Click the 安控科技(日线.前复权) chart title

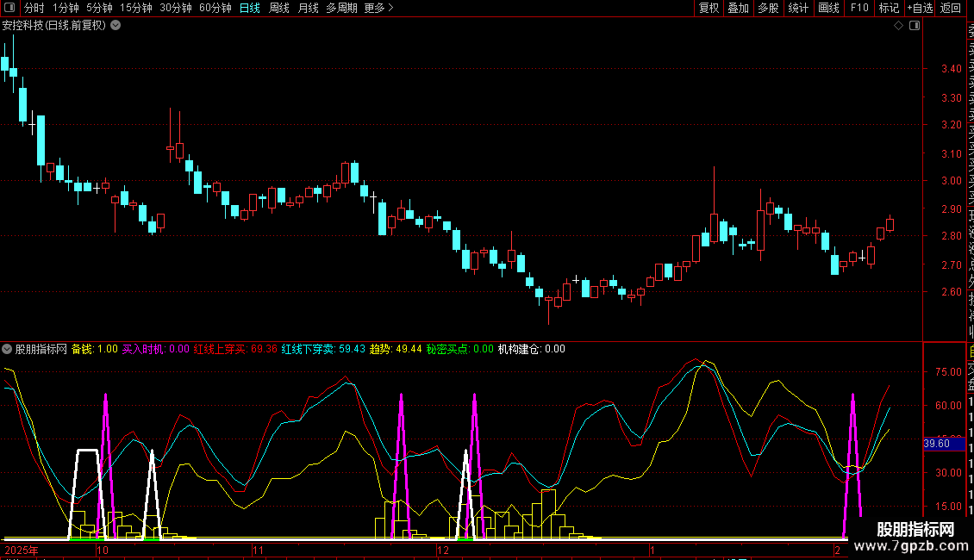tap(54, 26)
